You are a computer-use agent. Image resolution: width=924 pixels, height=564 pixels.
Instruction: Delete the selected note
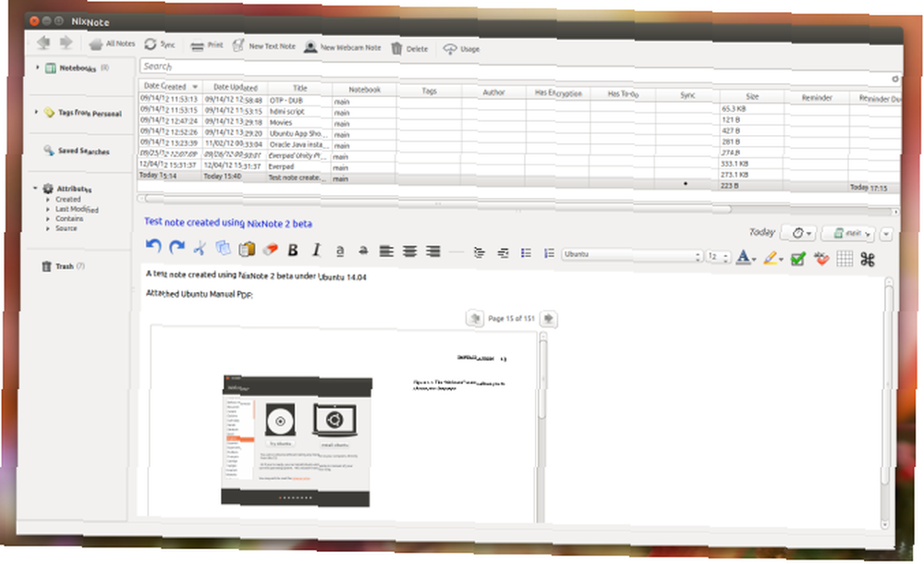coord(409,48)
